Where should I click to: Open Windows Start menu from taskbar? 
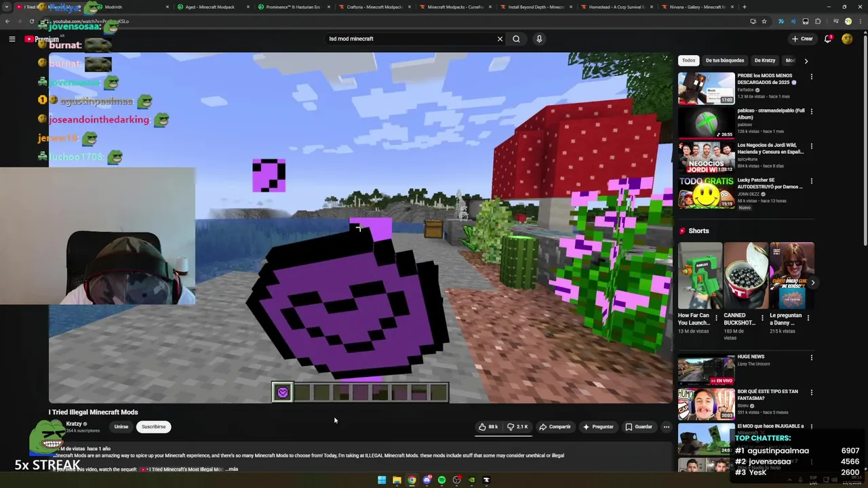382,480
